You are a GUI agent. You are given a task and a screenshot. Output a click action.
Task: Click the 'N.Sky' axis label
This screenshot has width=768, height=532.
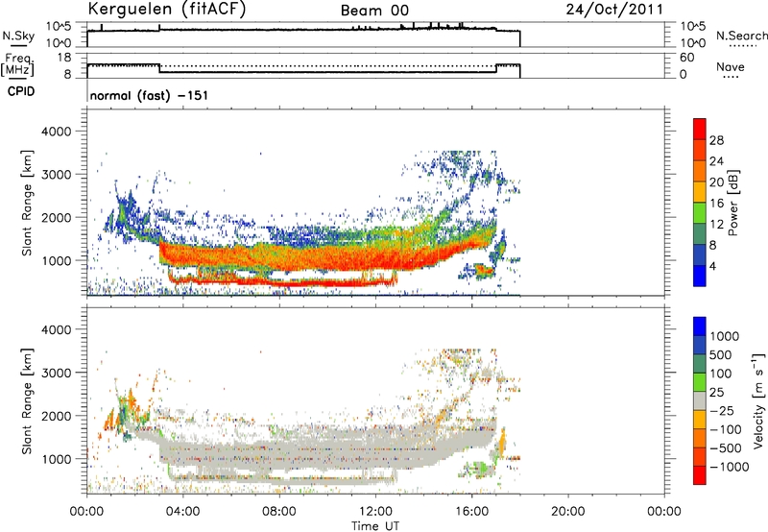[18, 36]
